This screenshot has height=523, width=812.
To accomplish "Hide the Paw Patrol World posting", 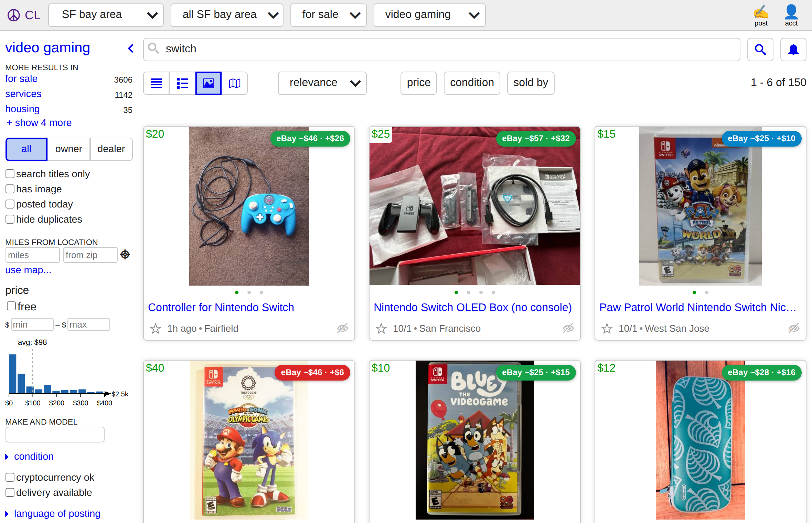I will [794, 328].
